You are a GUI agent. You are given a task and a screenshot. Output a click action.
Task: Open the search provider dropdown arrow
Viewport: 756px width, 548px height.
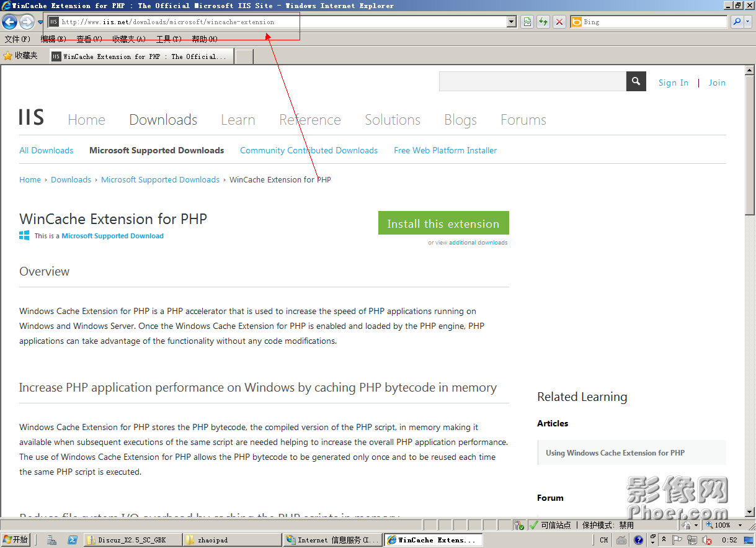pyautogui.click(x=748, y=22)
